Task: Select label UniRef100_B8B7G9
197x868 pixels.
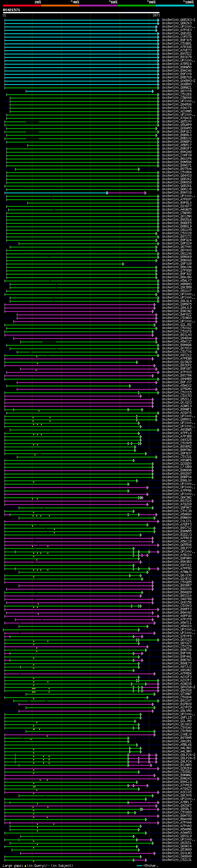Action: pos(177,77)
